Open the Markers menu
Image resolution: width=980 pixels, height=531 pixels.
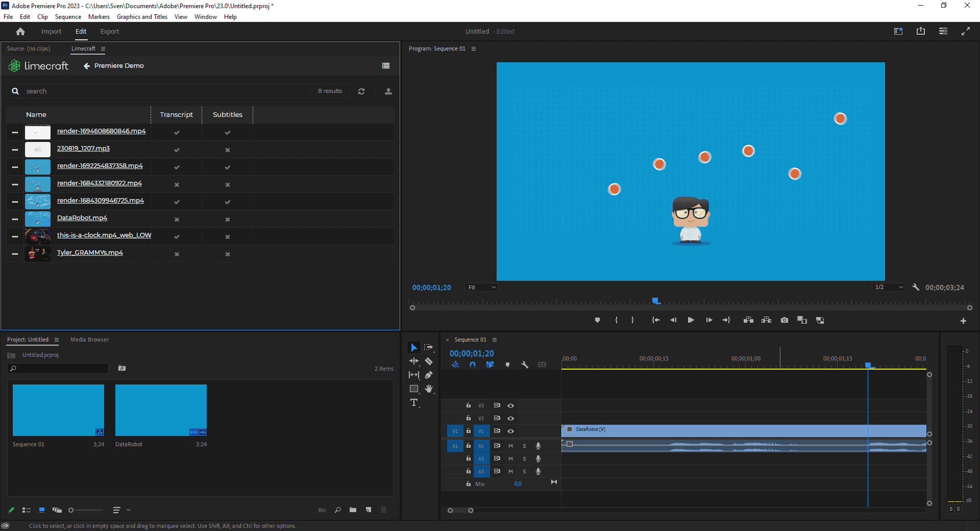coord(99,17)
